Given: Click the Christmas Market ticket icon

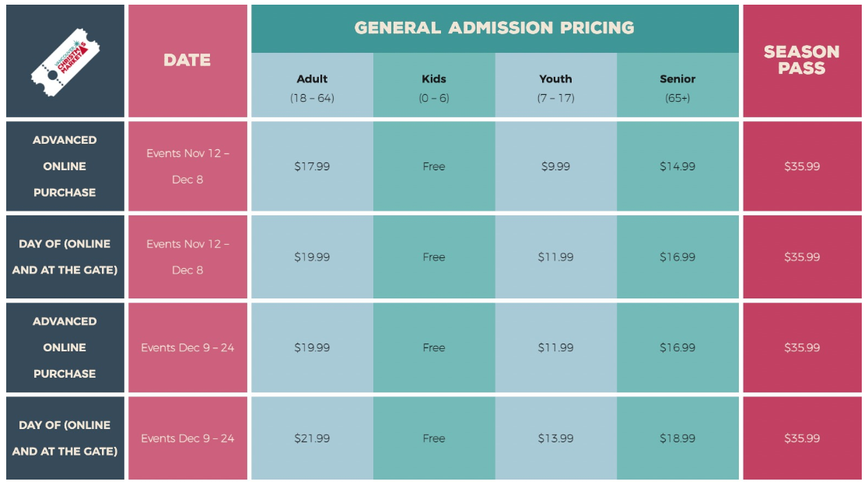Looking at the screenshot, I should click(x=65, y=62).
